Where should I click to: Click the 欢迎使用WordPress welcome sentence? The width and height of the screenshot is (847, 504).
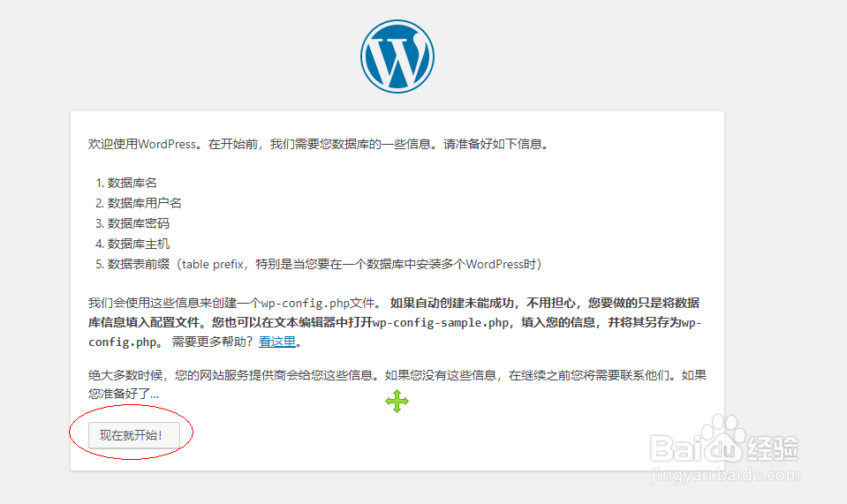tap(319, 144)
